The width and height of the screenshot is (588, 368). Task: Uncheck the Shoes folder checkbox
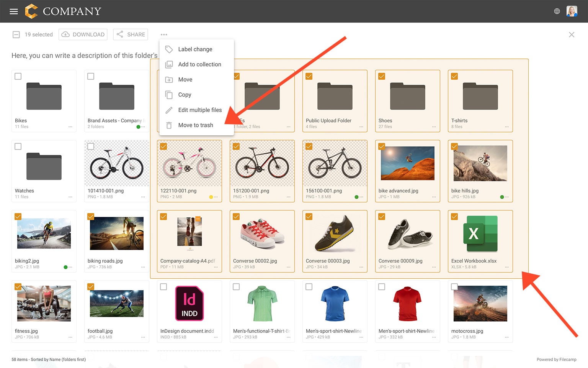click(x=382, y=76)
